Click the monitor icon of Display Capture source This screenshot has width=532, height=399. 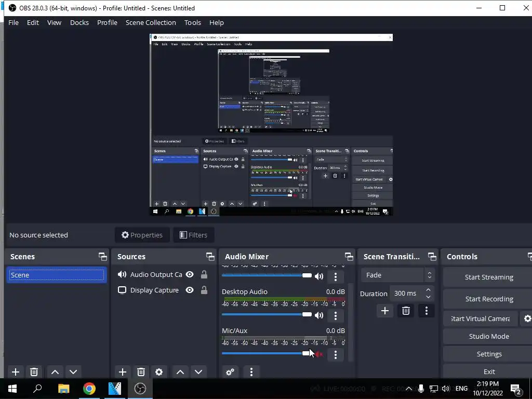pyautogui.click(x=122, y=290)
